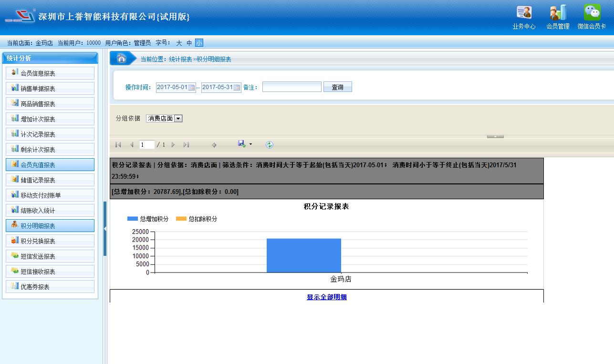Click the 显示全部明细 link
Viewport: 614px width, 364px height.
pyautogui.click(x=326, y=297)
